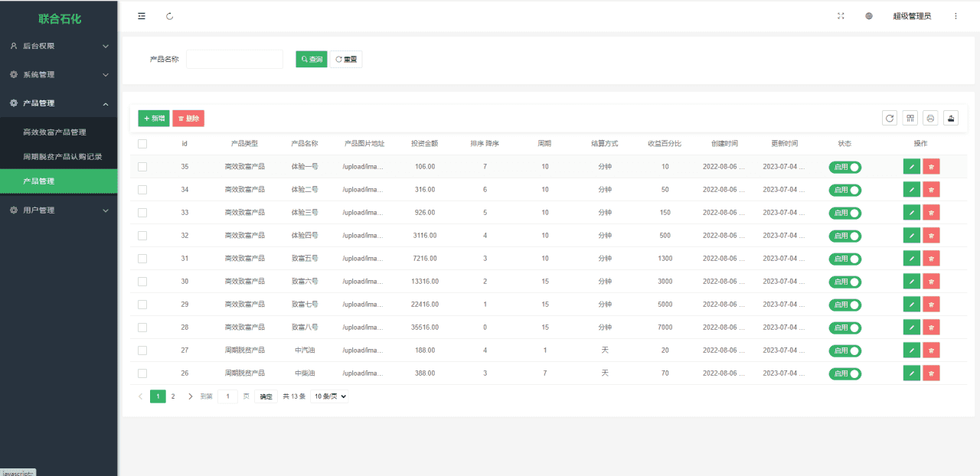
Task: Collapse the sidebar with the hamburger icon
Action: pos(142,16)
